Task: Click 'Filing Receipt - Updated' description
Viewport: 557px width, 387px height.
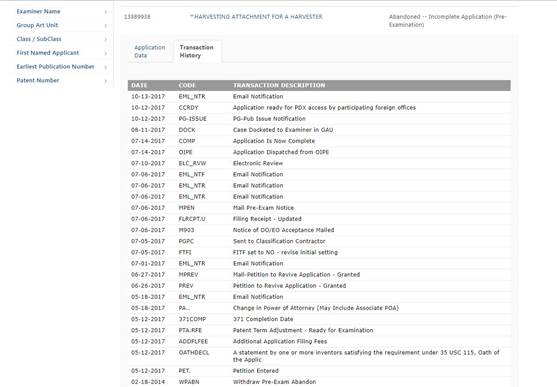Action: click(267, 219)
